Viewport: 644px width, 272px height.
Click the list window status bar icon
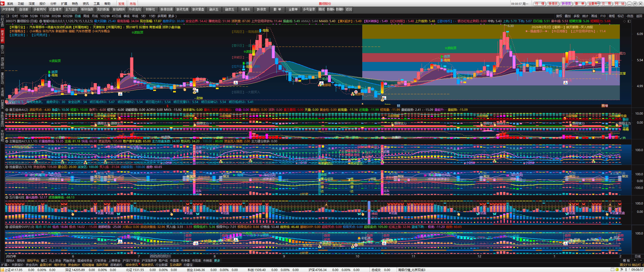(x=612, y=270)
